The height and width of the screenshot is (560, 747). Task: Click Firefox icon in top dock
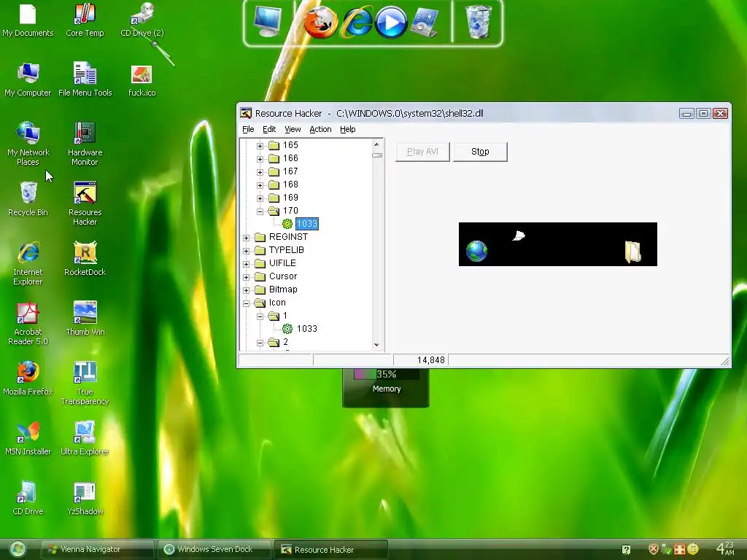pyautogui.click(x=321, y=23)
